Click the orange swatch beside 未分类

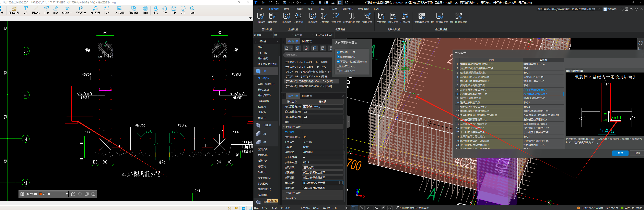[x=40, y=194]
